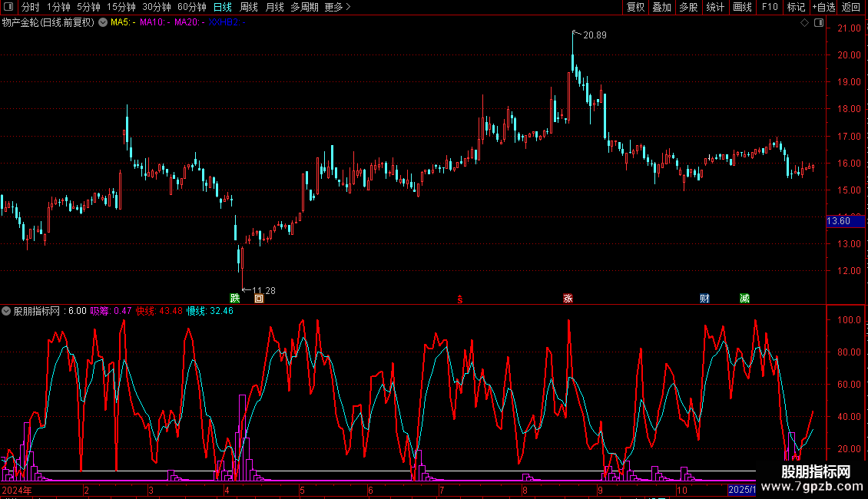Select the 5分钟 period tab
Image resolution: width=868 pixels, height=499 pixels.
click(88, 7)
